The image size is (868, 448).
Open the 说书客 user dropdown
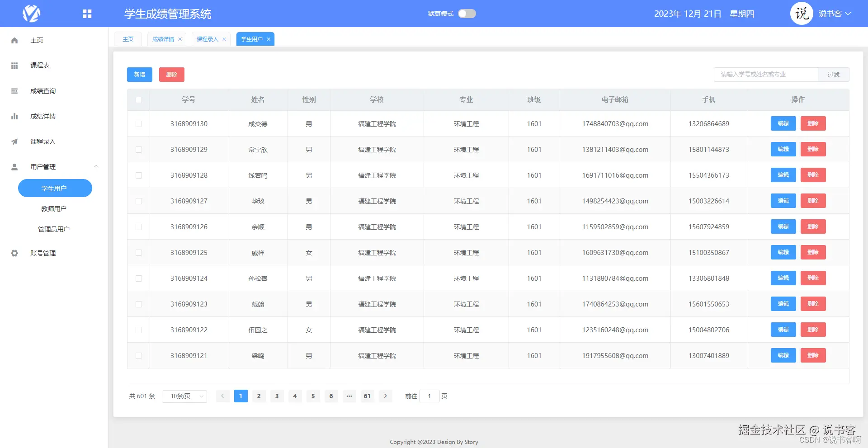pyautogui.click(x=835, y=14)
